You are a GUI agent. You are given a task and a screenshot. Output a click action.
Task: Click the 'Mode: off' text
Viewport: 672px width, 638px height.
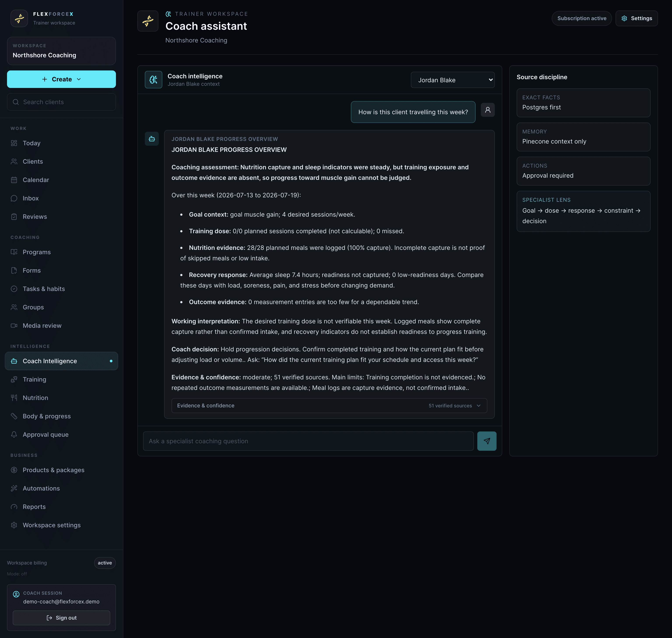click(x=17, y=574)
